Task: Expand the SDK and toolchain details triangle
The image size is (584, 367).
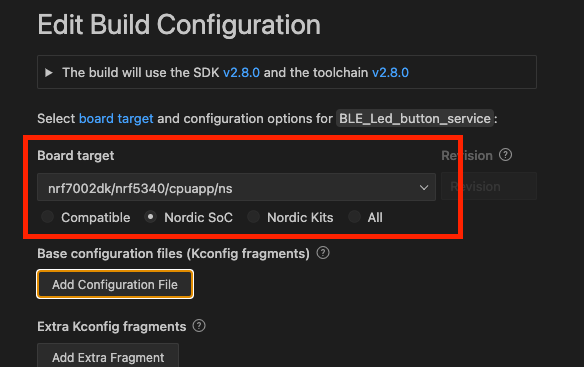Action: (48, 72)
